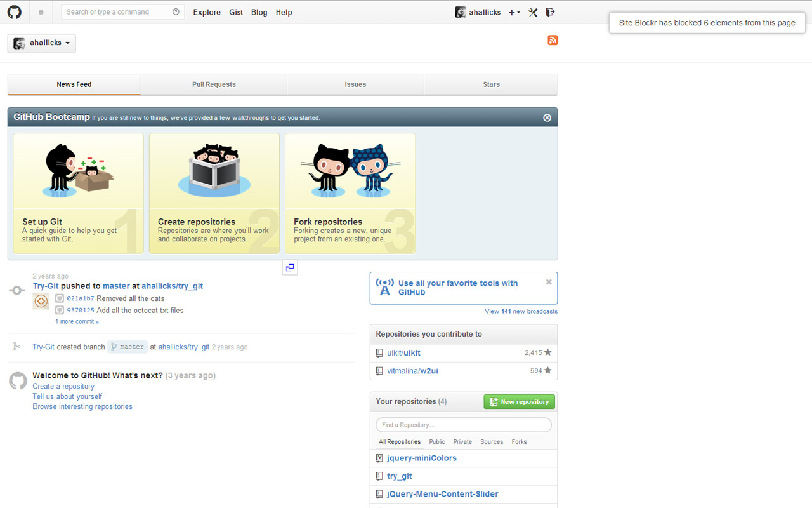Open the uikit/uikit repository link
This screenshot has width=812, height=508.
pyautogui.click(x=403, y=353)
